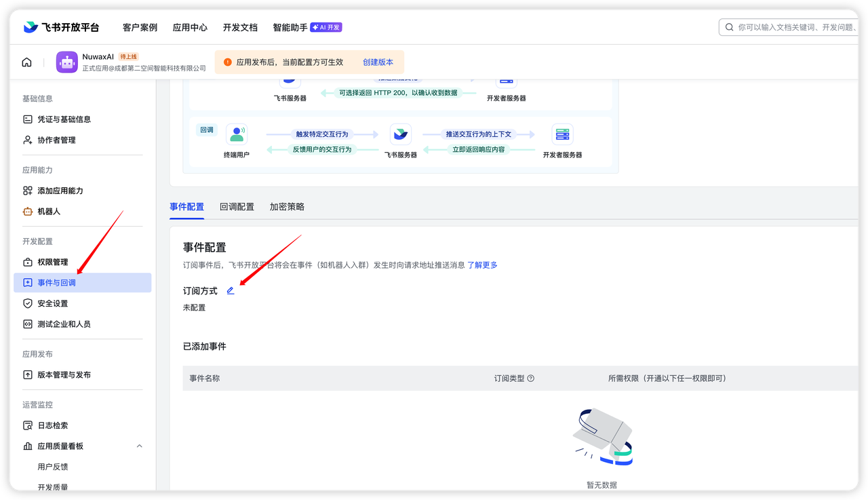Collapse the 应用质量看板 section chevron
Screen dimensions: 868x500
click(140, 446)
